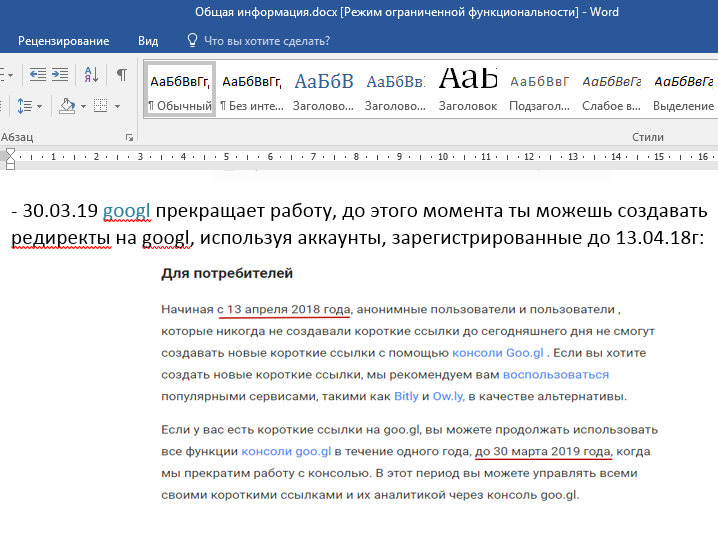Click the 'Стили' group label
718x552 pixels.
pyautogui.click(x=647, y=137)
